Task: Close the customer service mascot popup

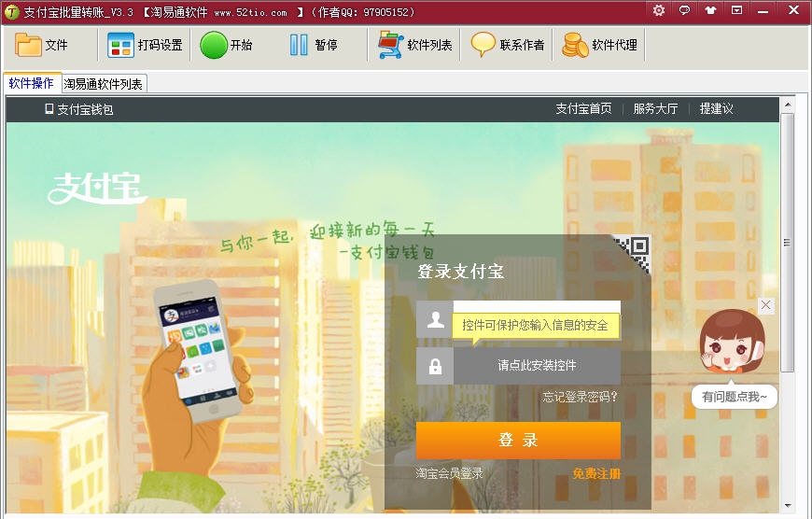Action: [x=766, y=305]
